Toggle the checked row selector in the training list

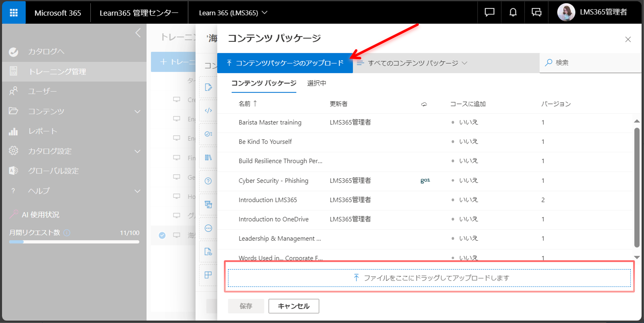162,235
